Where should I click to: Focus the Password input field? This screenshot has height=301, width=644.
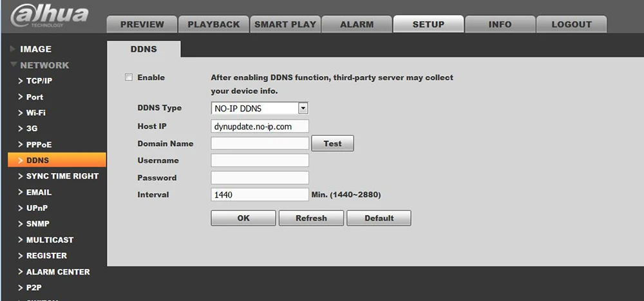[260, 178]
